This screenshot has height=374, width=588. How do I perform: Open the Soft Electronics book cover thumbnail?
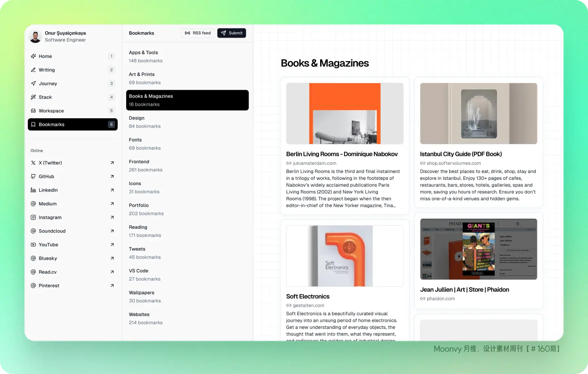[345, 256]
